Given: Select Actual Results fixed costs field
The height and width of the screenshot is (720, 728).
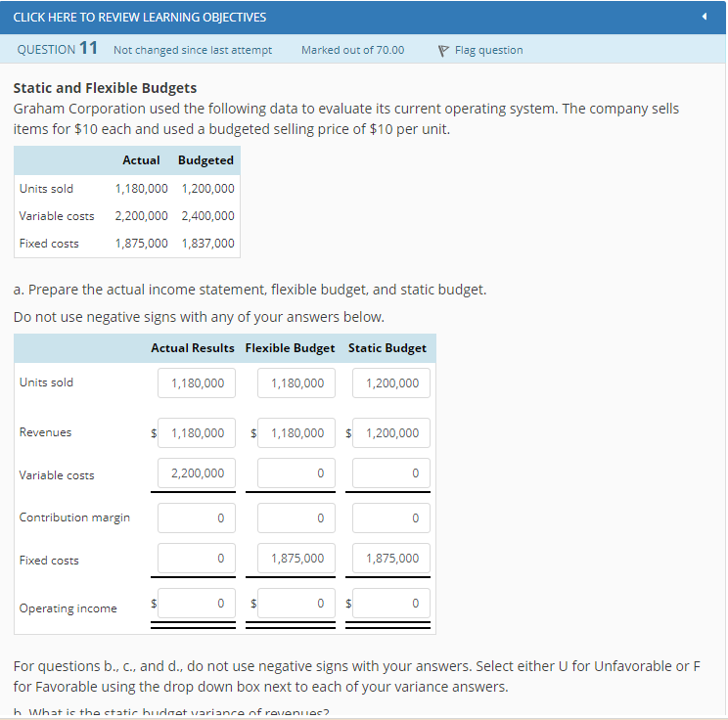Looking at the screenshot, I should (x=197, y=558).
